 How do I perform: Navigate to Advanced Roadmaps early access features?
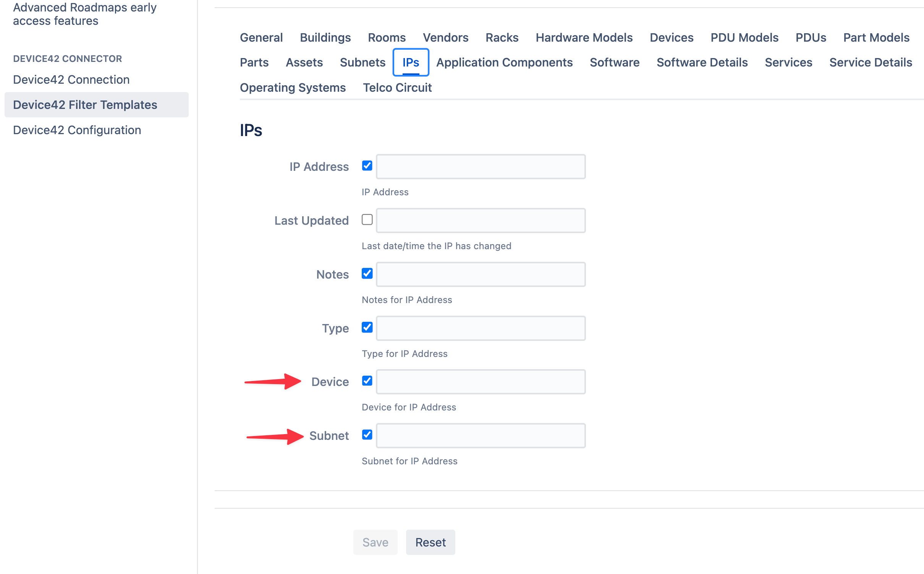pos(85,14)
